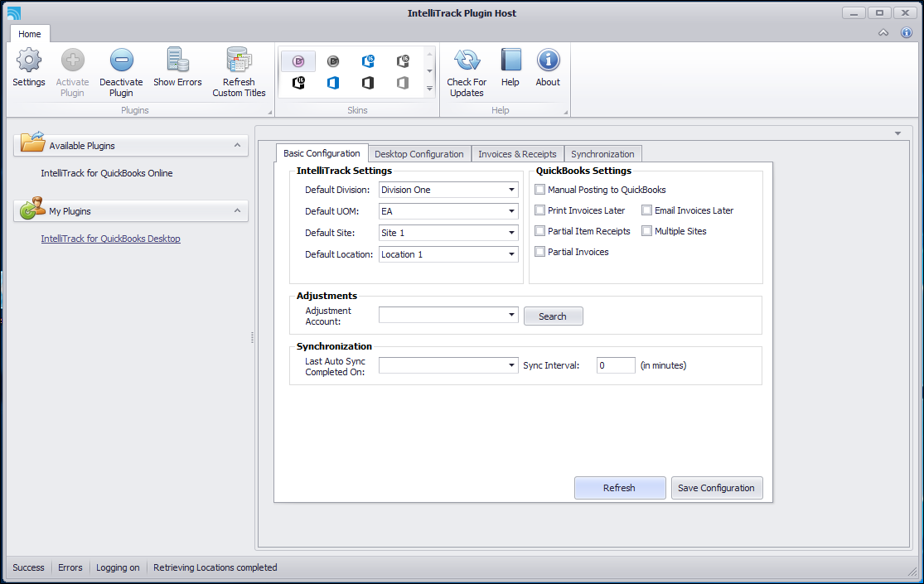Choose the blue Office 2016 skin
The width and height of the screenshot is (924, 584).
368,60
